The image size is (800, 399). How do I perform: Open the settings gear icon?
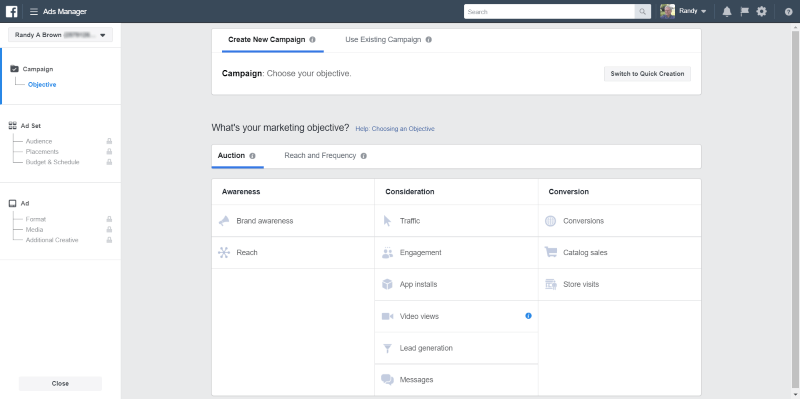coord(761,12)
